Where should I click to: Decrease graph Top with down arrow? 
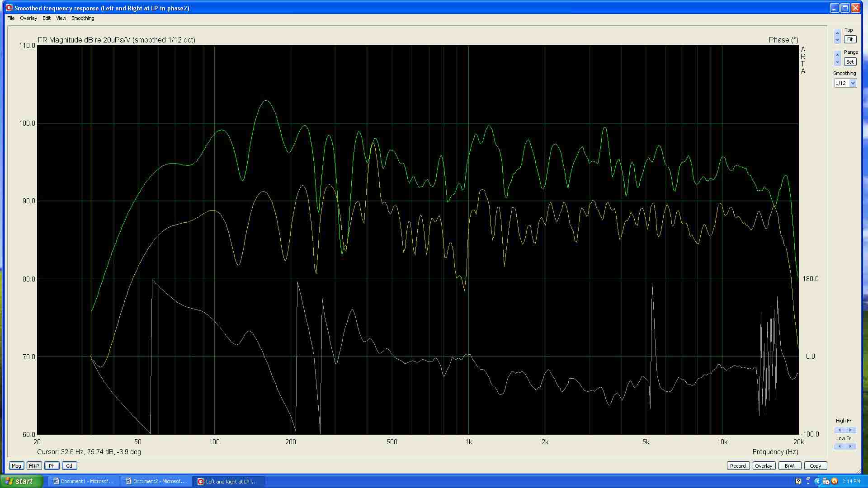837,40
